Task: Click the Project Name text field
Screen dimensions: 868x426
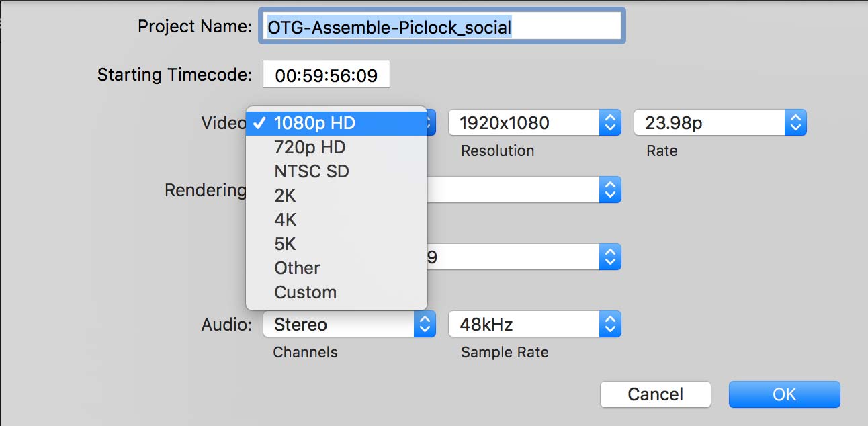Action: coord(442,27)
